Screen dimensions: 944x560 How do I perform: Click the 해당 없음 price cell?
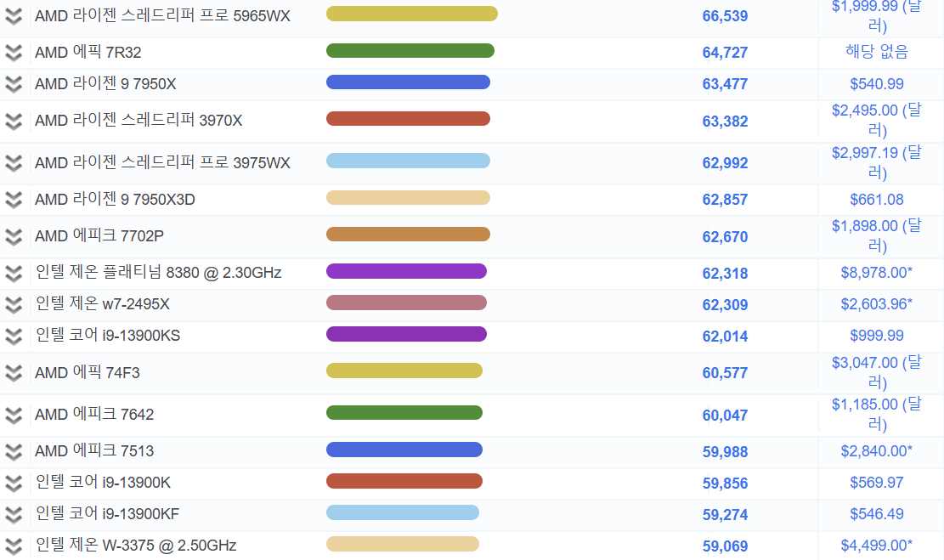click(877, 52)
